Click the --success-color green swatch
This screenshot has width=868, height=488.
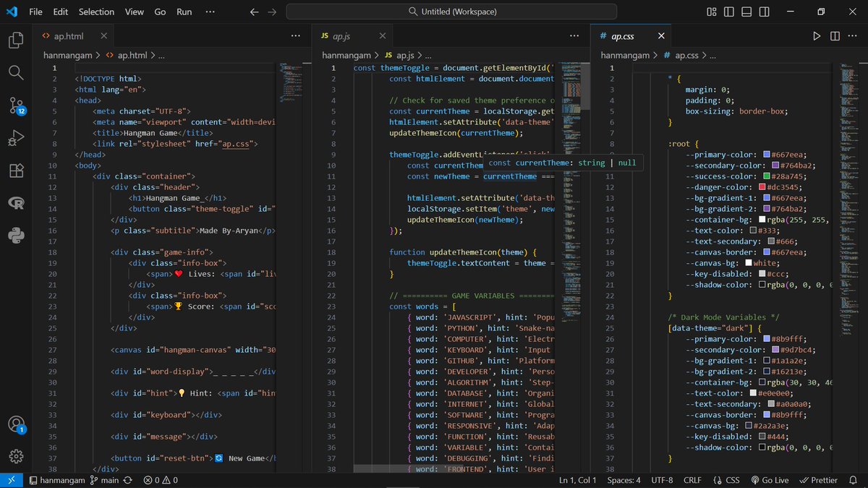766,176
